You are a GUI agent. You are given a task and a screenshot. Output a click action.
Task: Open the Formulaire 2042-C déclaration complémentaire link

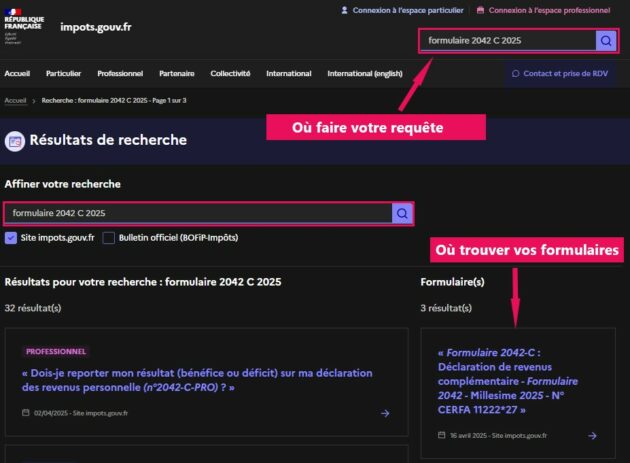(508, 381)
